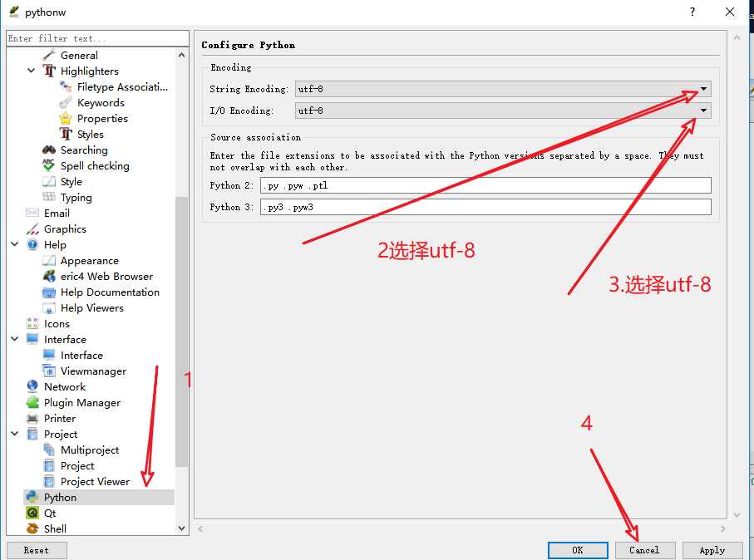Click the Properties crown icon
The image size is (754, 560).
pos(66,118)
